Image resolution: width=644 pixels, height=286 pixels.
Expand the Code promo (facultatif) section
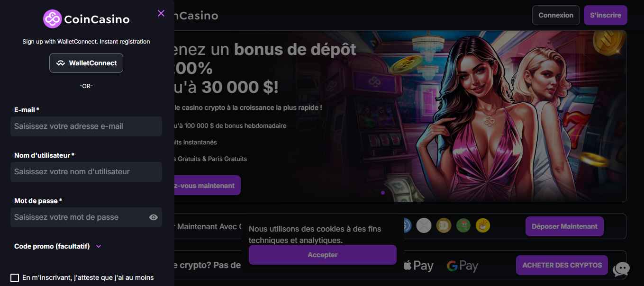pos(58,246)
